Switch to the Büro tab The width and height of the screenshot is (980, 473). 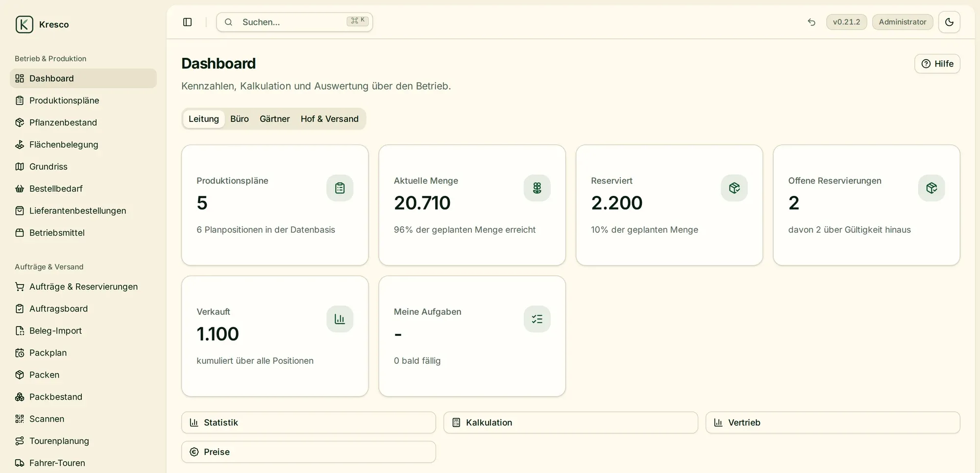[x=240, y=119]
